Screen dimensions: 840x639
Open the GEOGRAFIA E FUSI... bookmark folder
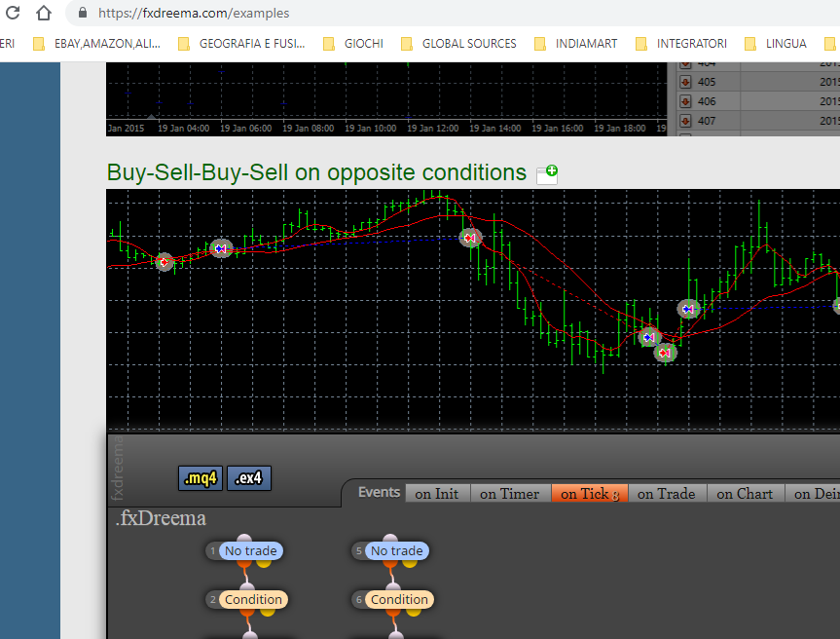(x=241, y=44)
